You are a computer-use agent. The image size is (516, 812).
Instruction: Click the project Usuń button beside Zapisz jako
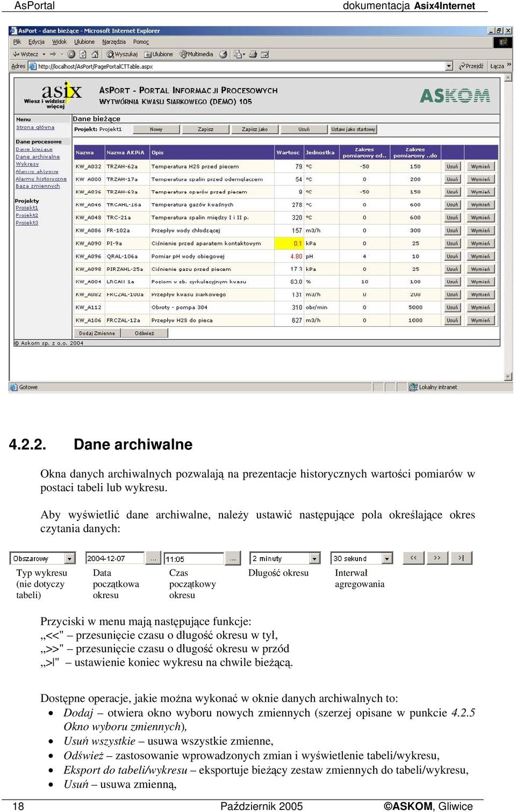[304, 130]
